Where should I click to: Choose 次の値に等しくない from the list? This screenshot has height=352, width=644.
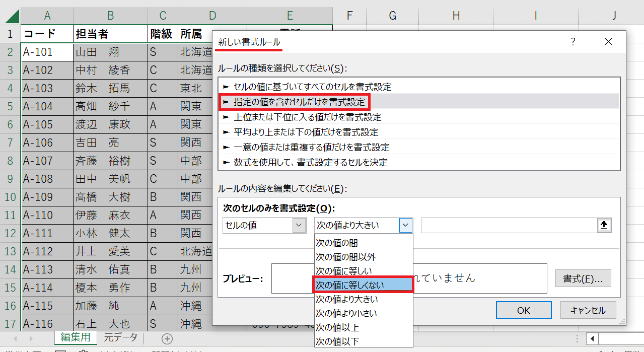pyautogui.click(x=363, y=285)
